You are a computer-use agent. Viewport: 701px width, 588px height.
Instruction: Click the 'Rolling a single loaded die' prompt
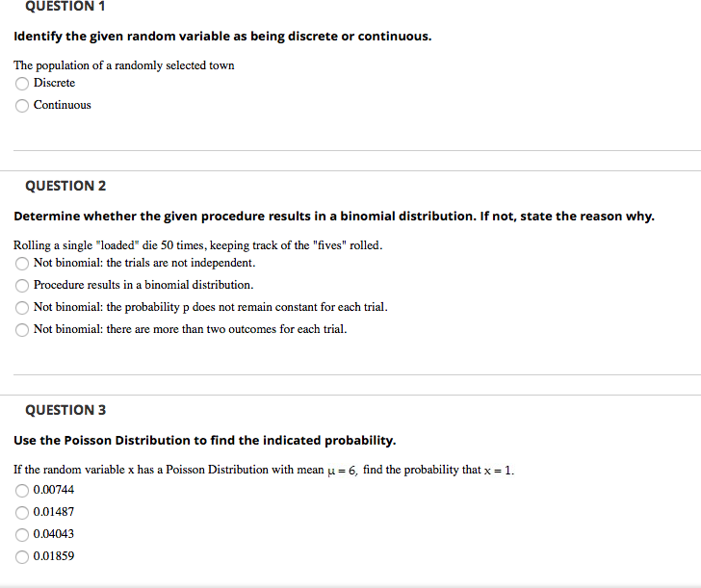[198, 245]
